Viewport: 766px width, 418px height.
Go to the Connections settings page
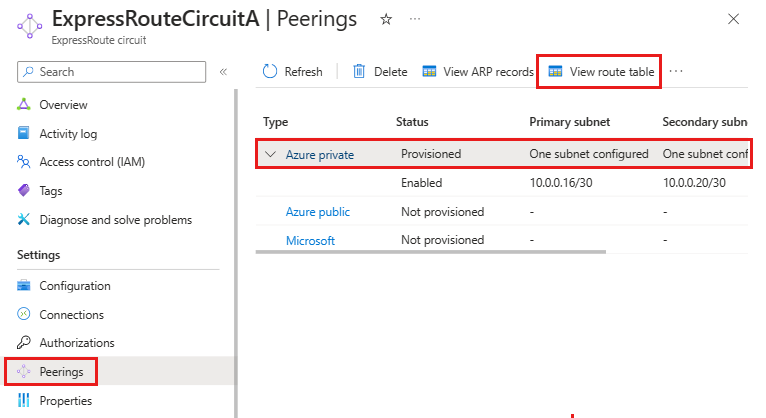[x=71, y=314]
